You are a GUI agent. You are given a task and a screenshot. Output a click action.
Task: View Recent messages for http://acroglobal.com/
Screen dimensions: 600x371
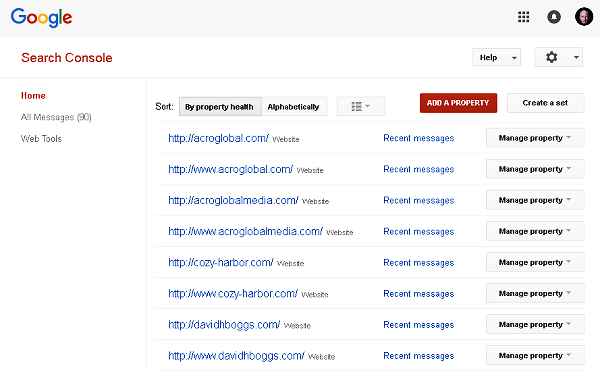click(x=419, y=138)
